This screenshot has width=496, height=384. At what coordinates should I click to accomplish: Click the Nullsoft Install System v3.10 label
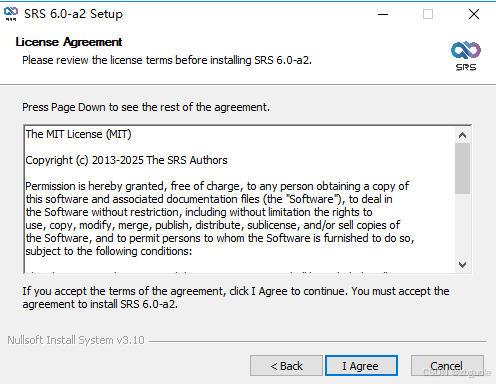[76, 340]
